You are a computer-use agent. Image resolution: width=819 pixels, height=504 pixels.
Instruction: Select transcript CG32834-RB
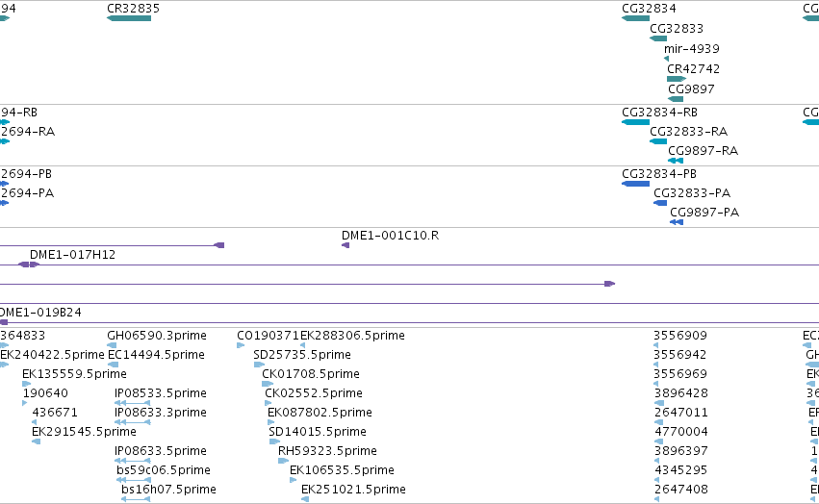[x=636, y=122]
